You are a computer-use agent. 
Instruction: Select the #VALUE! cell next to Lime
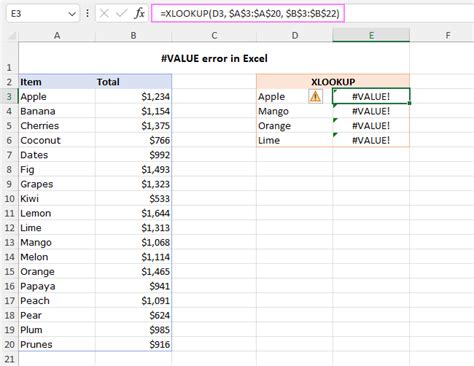(x=371, y=140)
